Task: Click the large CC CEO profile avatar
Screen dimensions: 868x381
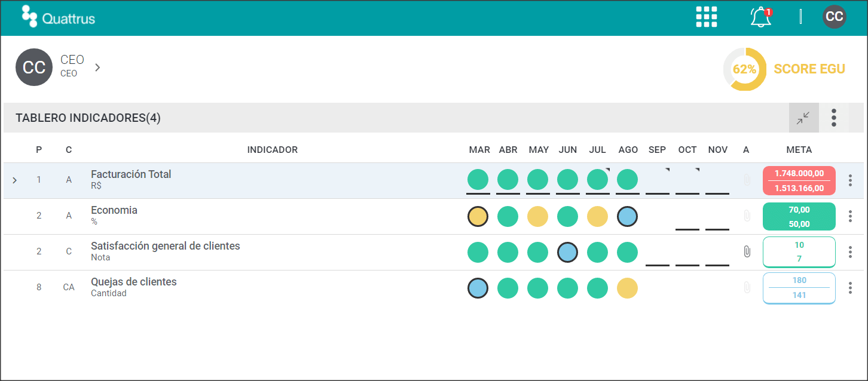Action: [x=34, y=67]
